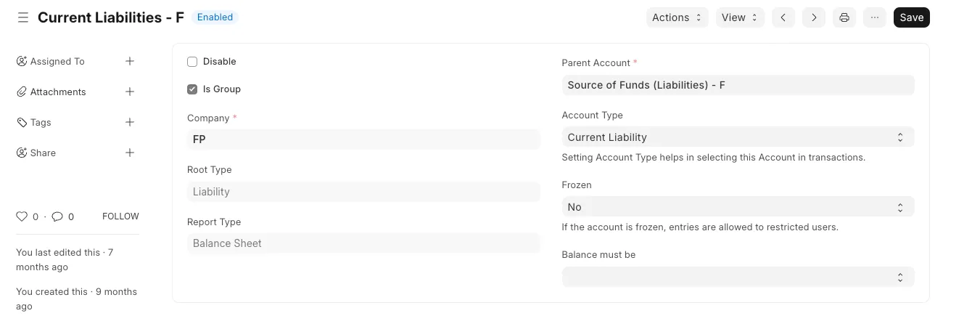
Task: Open the Balance must be dropdown
Action: pyautogui.click(x=737, y=277)
